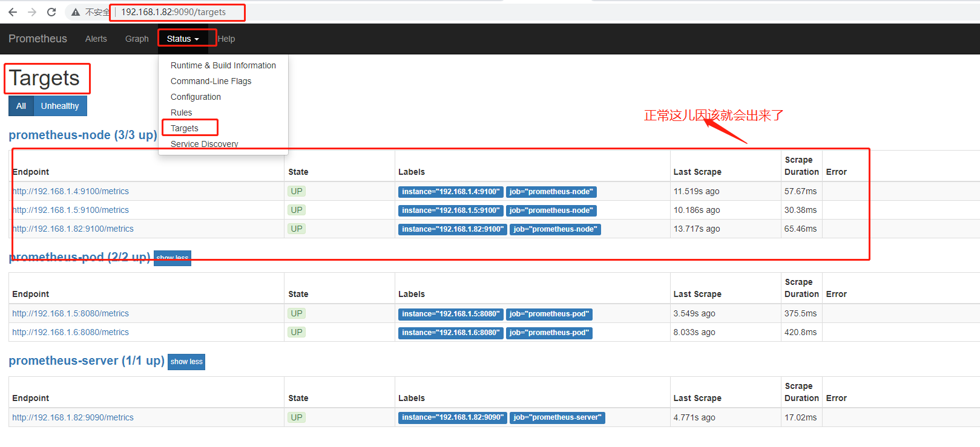Open the prometheus-server (1/1 up) heading link
Image resolution: width=980 pixels, height=447 pixels.
[x=87, y=361]
